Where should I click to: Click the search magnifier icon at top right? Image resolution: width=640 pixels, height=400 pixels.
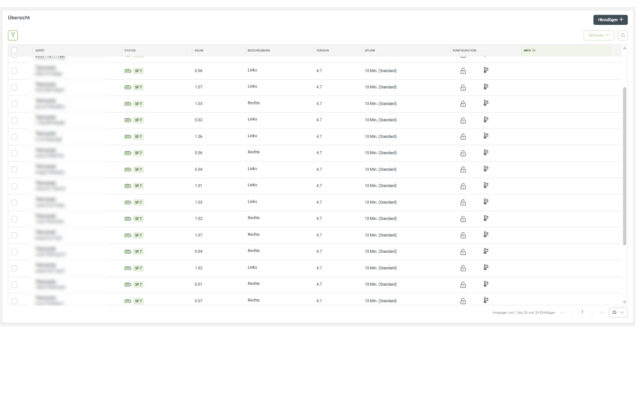(622, 36)
